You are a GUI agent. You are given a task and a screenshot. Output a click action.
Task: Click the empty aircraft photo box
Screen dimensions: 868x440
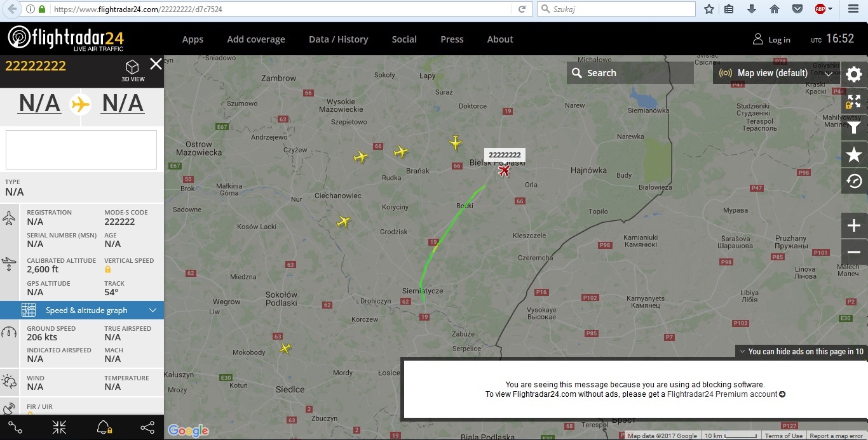click(81, 150)
